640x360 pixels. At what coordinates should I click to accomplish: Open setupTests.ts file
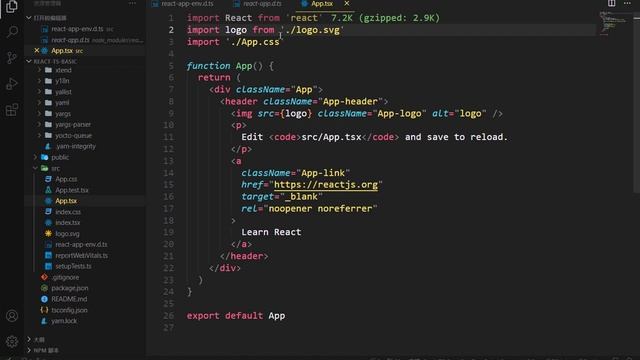[x=73, y=266]
